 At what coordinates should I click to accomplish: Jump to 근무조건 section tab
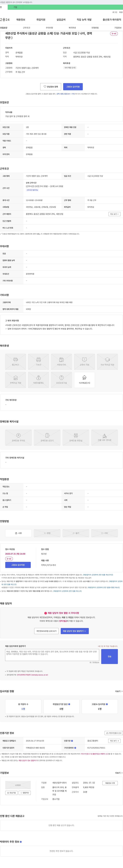pos(26,28)
